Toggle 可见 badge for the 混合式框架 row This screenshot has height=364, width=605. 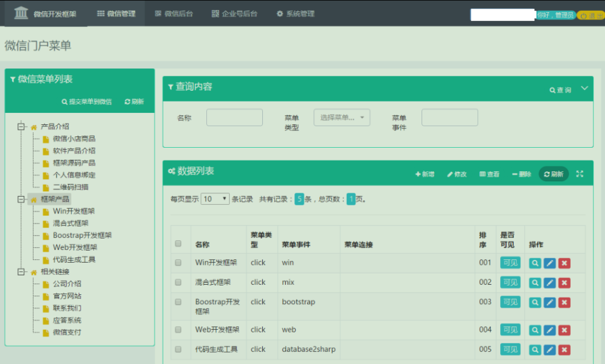coord(510,282)
